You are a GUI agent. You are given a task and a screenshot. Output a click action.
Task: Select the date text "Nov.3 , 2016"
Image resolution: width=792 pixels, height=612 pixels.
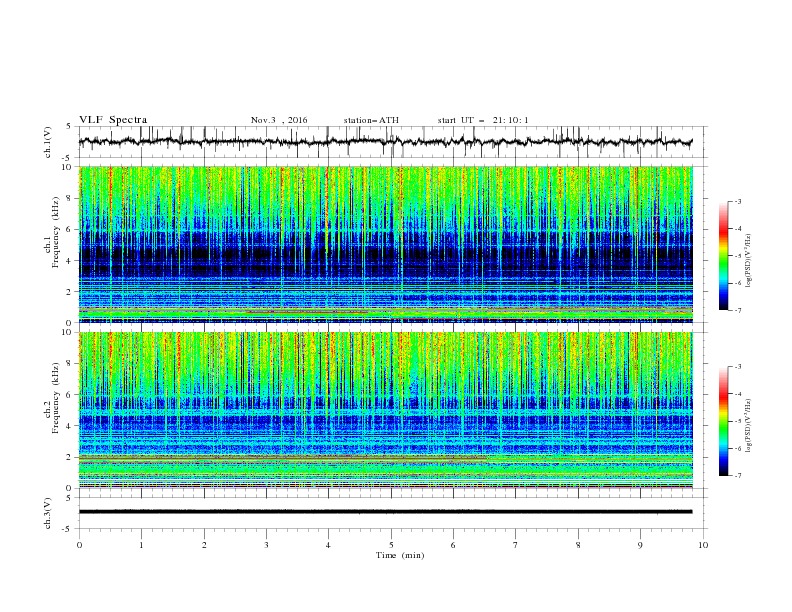tap(279, 120)
